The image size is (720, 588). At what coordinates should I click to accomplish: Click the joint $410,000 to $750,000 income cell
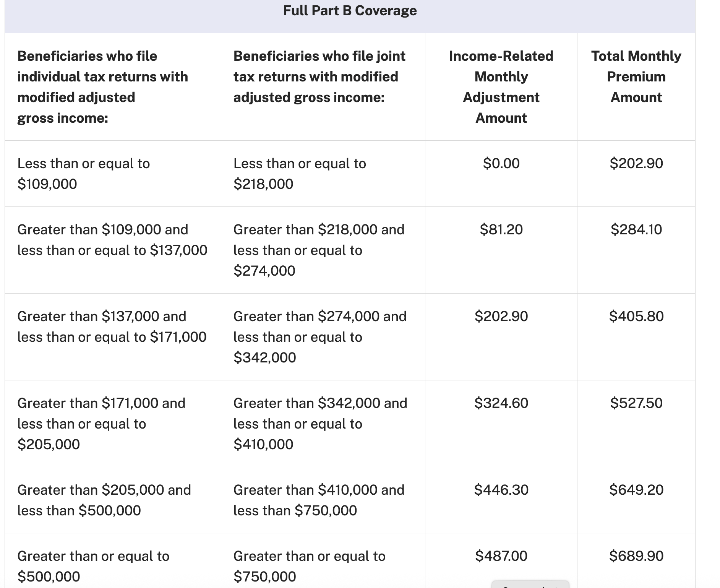(319, 500)
